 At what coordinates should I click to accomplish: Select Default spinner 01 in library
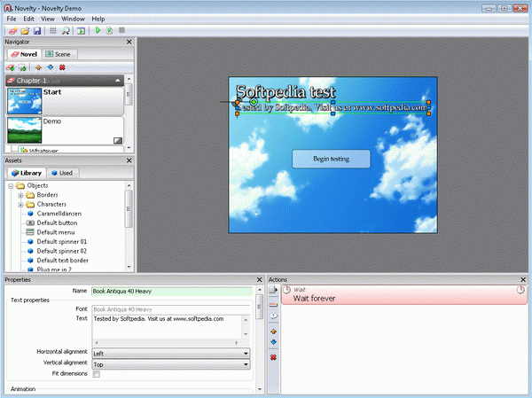(61, 242)
